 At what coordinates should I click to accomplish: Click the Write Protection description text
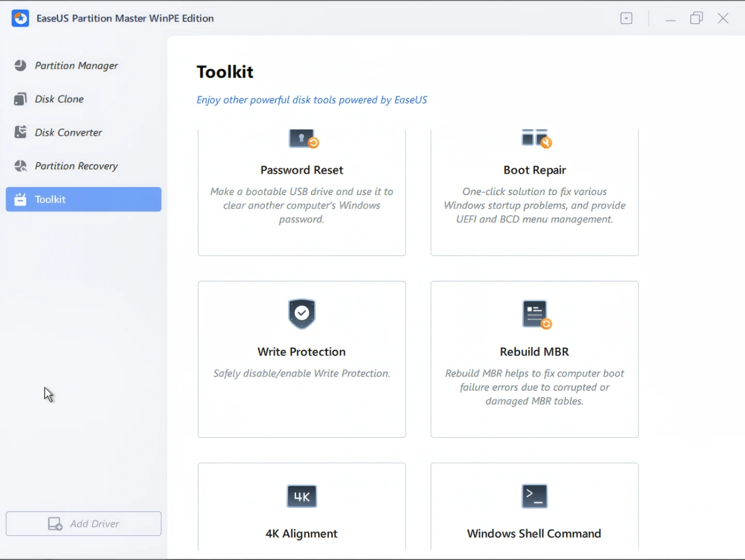[302, 373]
